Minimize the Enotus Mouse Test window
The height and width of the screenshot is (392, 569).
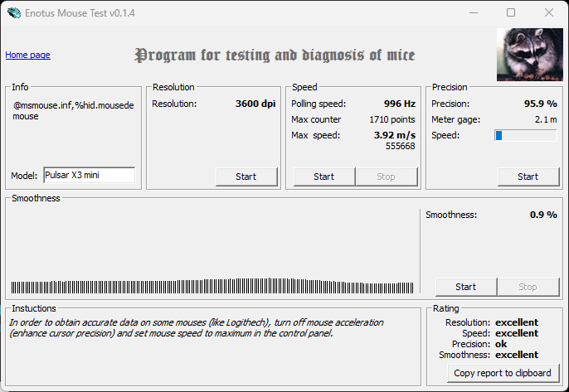click(473, 12)
